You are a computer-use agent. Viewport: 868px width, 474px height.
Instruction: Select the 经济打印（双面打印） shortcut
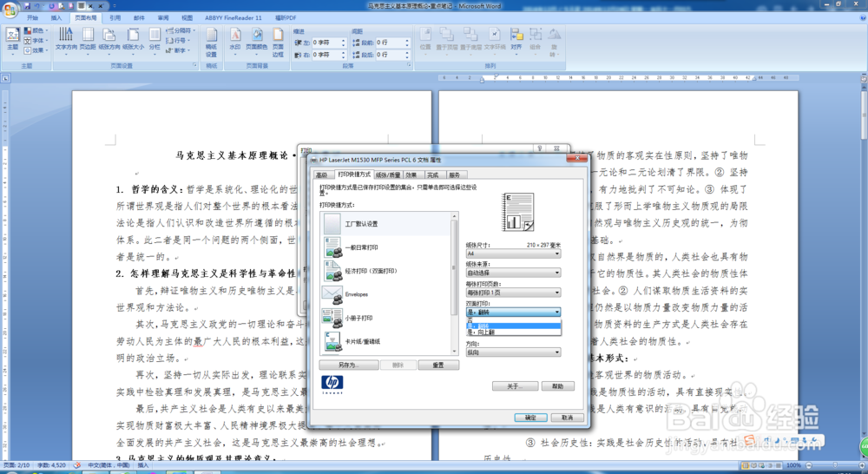386,271
